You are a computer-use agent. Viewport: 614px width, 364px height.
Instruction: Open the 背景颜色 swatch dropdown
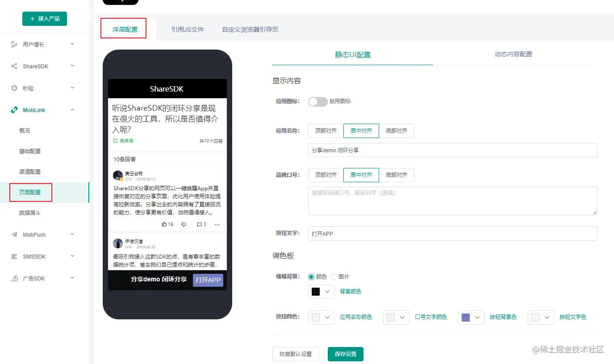327,291
